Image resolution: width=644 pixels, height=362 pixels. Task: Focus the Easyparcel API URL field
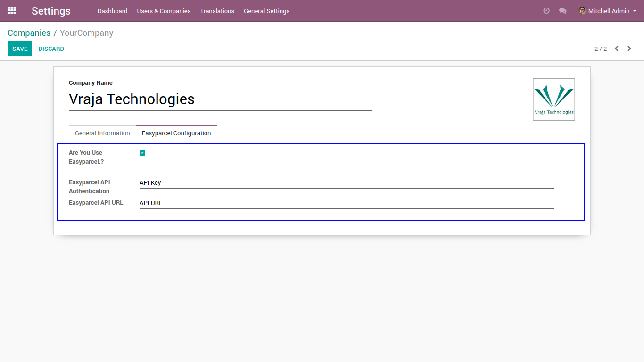pos(347,203)
